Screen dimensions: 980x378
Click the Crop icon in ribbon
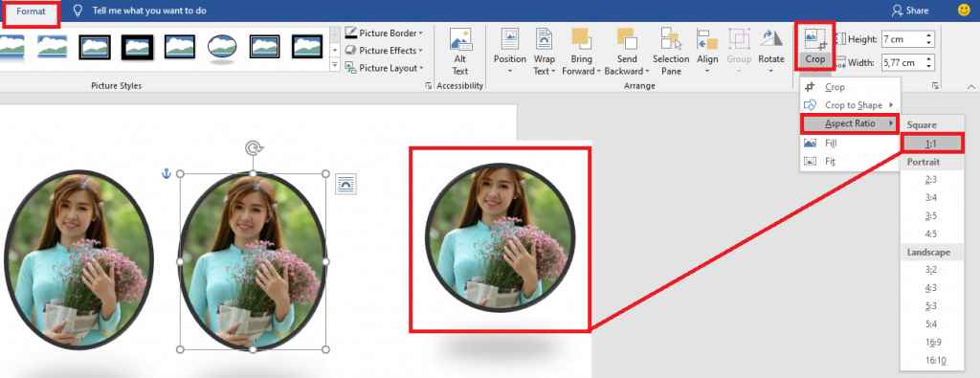pyautogui.click(x=815, y=38)
